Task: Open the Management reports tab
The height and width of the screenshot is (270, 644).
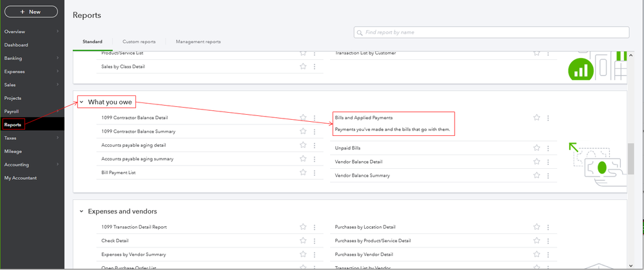Action: [199, 42]
